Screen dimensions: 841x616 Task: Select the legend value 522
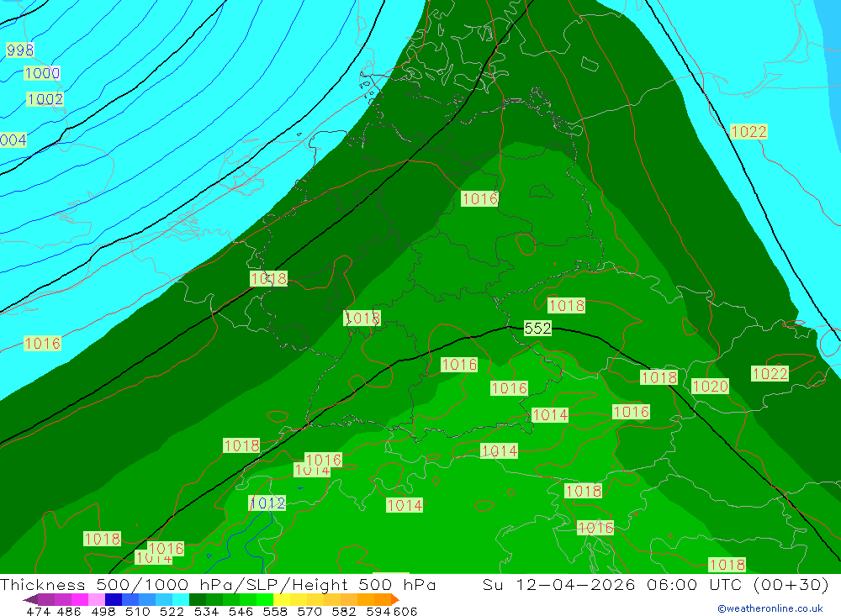click(172, 611)
